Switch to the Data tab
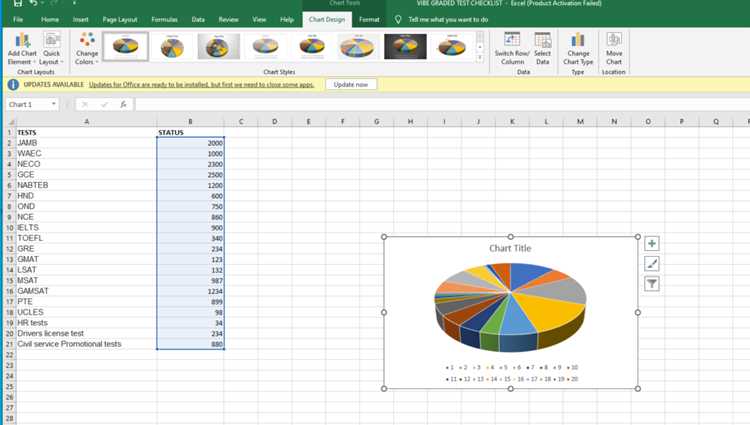Image resolution: width=750 pixels, height=425 pixels. coord(198,20)
